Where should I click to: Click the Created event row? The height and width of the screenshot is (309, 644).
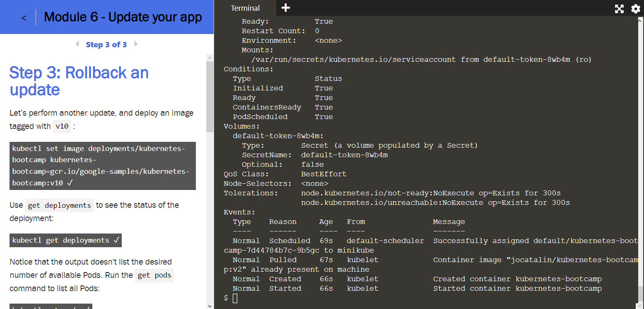pos(417,279)
